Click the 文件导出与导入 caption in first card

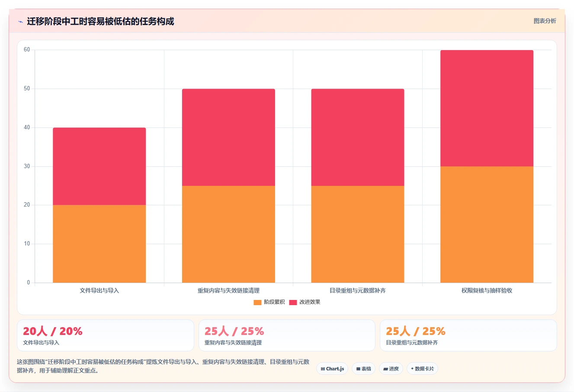pyautogui.click(x=41, y=343)
